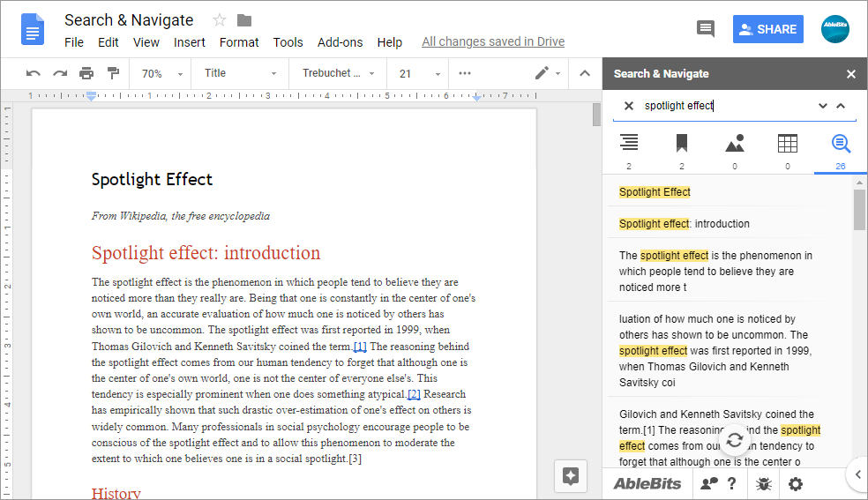Click the refresh results circular button
Viewport: 868px width, 500px height.
pyautogui.click(x=735, y=440)
